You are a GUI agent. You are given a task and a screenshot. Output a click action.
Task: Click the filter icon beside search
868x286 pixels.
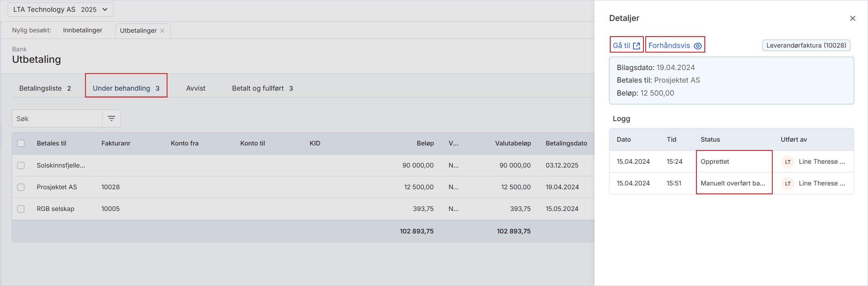111,119
